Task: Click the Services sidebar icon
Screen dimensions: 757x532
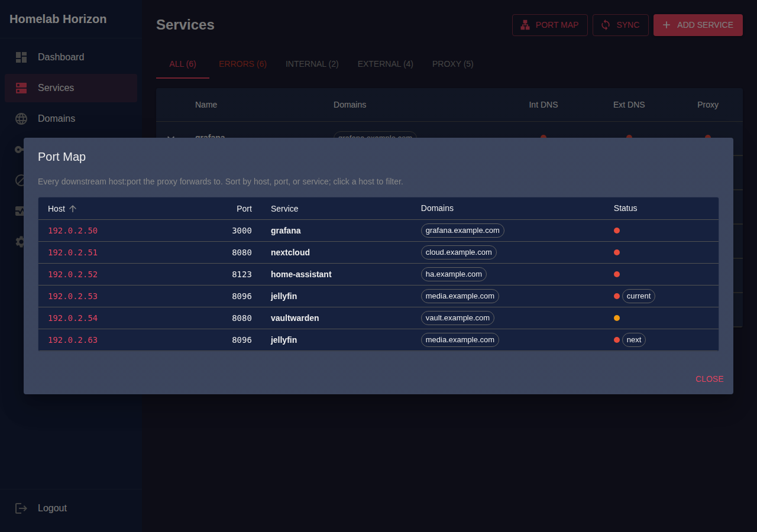Action: [x=21, y=88]
